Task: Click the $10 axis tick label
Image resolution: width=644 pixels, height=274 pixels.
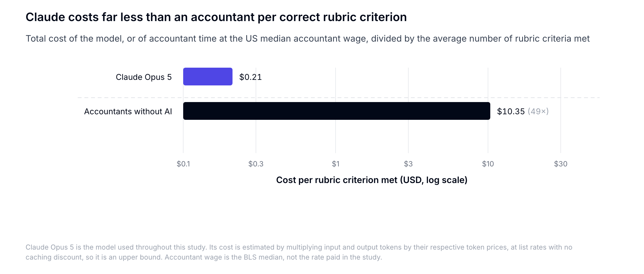Action: [x=488, y=164]
